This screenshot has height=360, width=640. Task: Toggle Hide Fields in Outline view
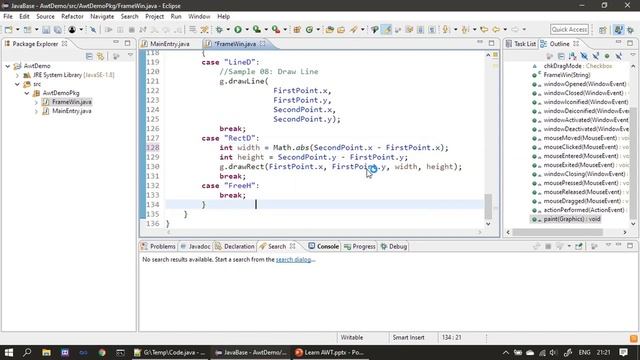[x=584, y=56]
